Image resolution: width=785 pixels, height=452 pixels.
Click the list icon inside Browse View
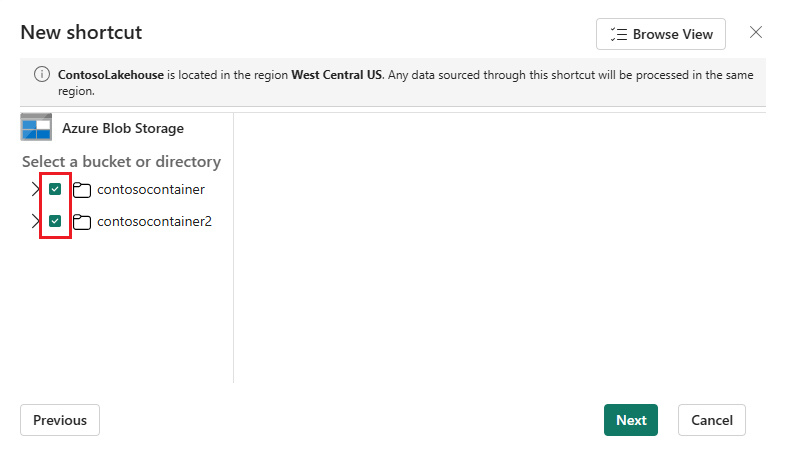[619, 34]
